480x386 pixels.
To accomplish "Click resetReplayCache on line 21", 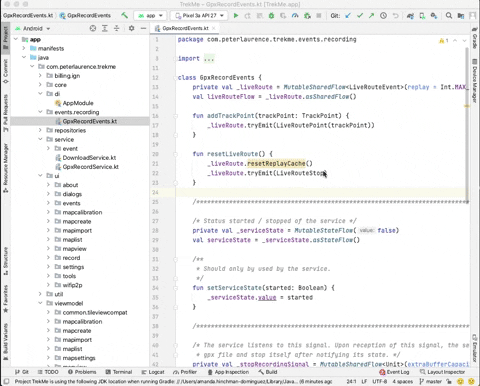I will tap(276, 163).
